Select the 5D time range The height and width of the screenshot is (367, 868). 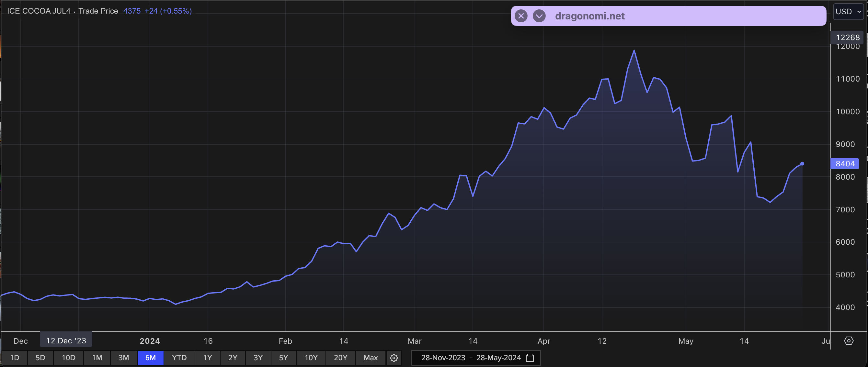40,358
